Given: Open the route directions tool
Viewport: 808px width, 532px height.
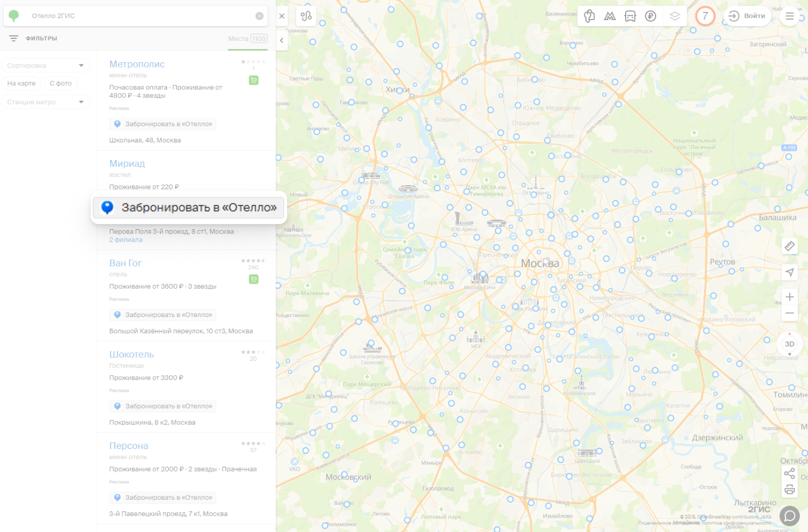Looking at the screenshot, I should click(306, 16).
